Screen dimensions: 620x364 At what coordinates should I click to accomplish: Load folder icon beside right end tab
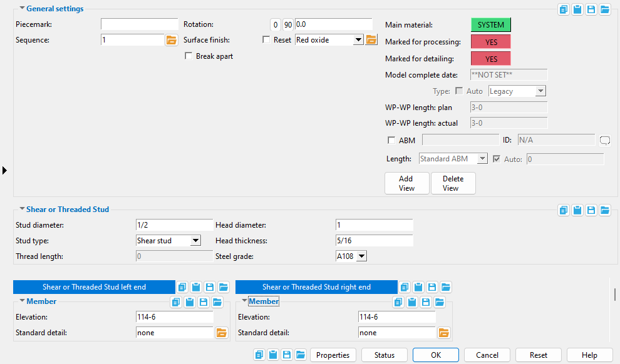pyautogui.click(x=446, y=287)
